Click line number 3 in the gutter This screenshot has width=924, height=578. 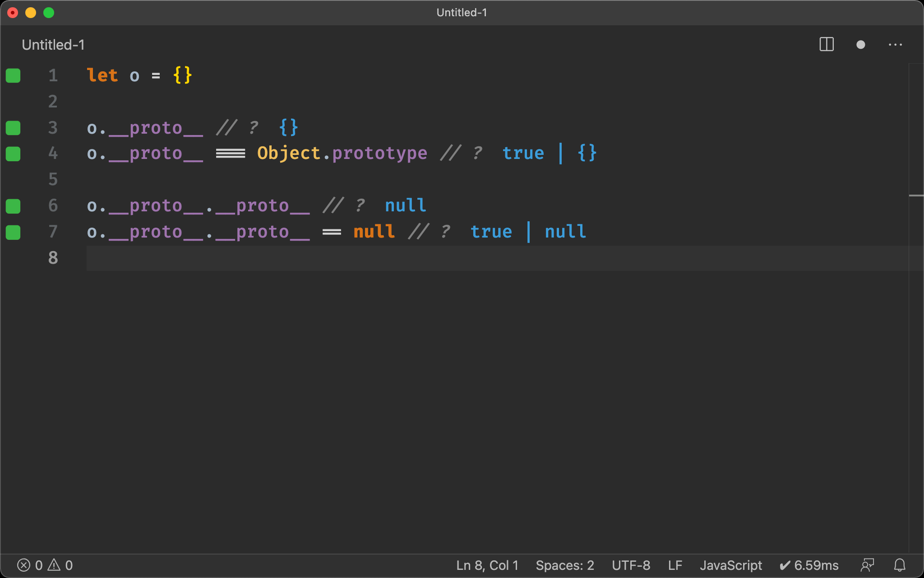click(53, 128)
